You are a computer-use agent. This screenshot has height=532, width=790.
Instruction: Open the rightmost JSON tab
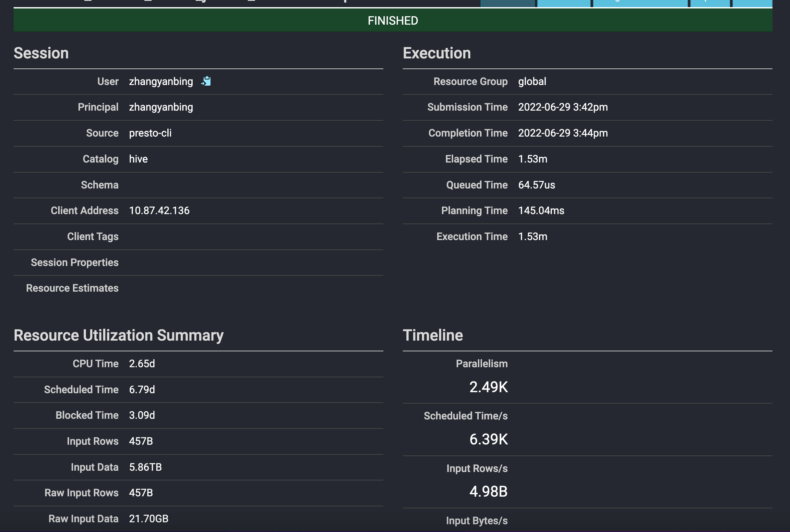[752, 3]
